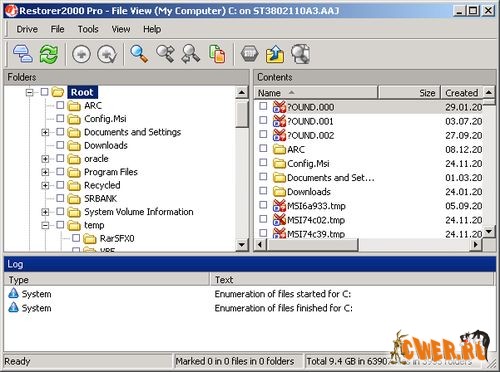The image size is (500, 372).
Task: Click the green Refresh arrows icon
Action: (x=49, y=54)
